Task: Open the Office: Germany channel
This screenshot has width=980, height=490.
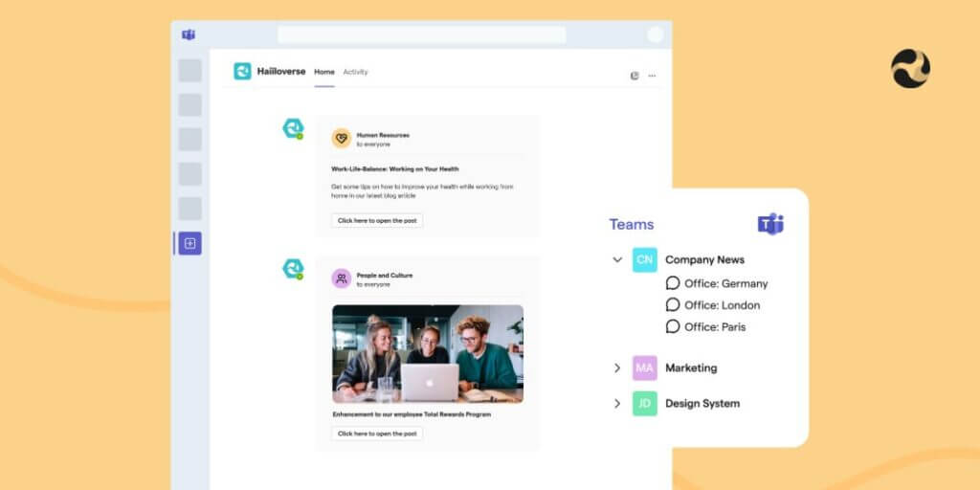Action: [x=725, y=283]
